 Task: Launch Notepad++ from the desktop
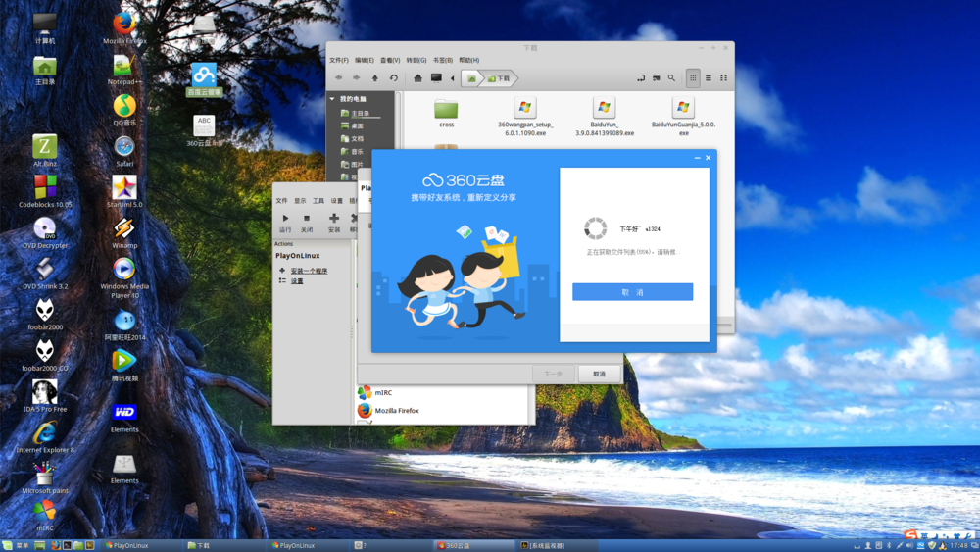pyautogui.click(x=124, y=70)
